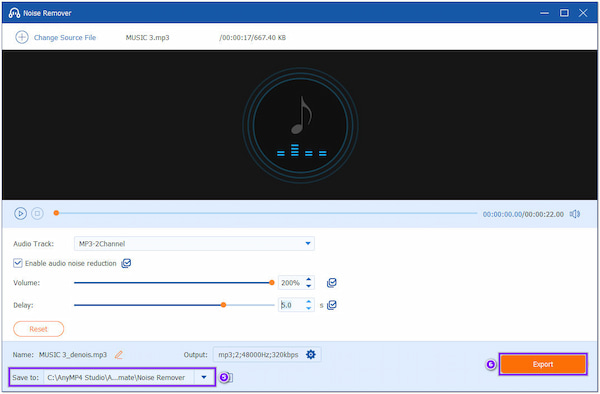Increase Volume with the up stepper arrow

click(x=308, y=280)
